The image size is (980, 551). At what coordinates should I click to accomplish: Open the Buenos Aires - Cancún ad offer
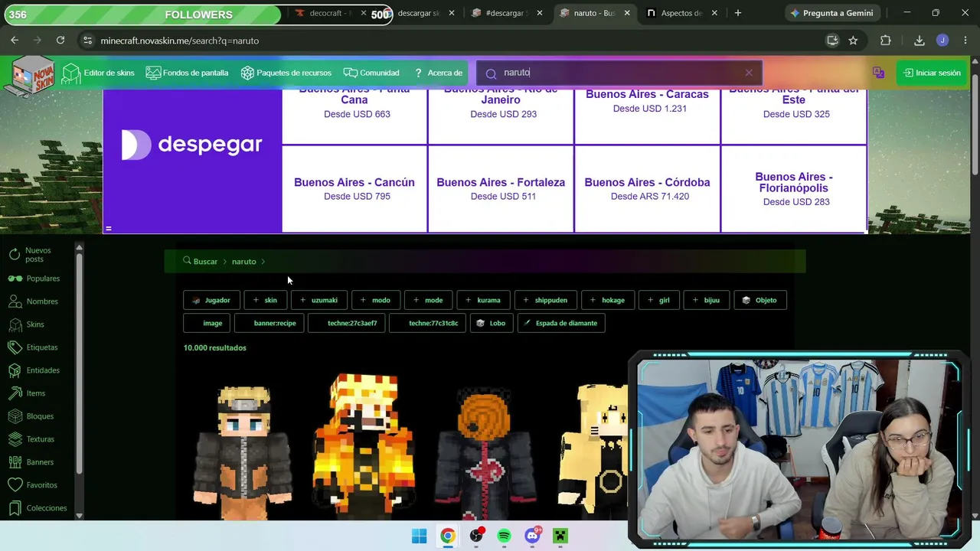tap(354, 188)
